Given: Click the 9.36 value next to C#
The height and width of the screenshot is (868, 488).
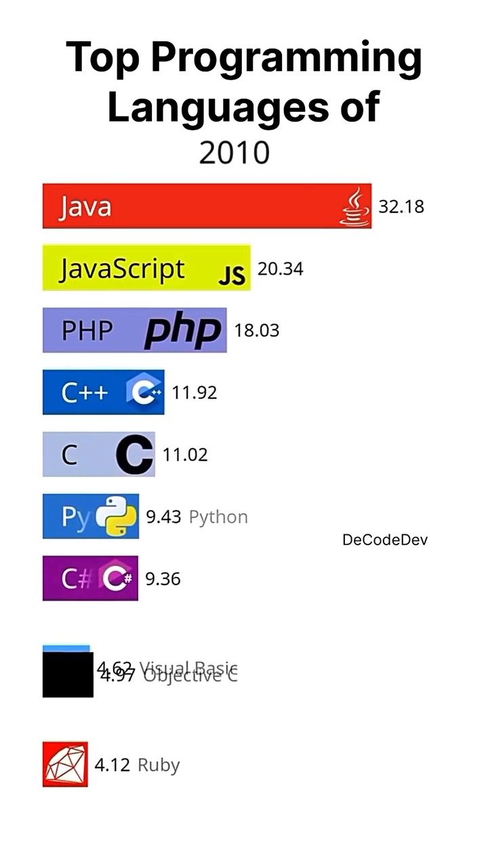Looking at the screenshot, I should pyautogui.click(x=163, y=579).
